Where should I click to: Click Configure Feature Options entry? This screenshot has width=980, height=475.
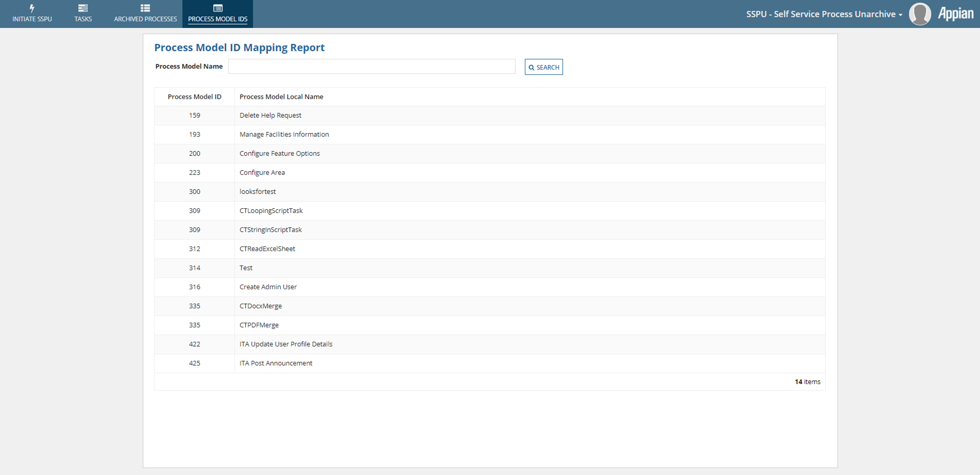pyautogui.click(x=280, y=153)
